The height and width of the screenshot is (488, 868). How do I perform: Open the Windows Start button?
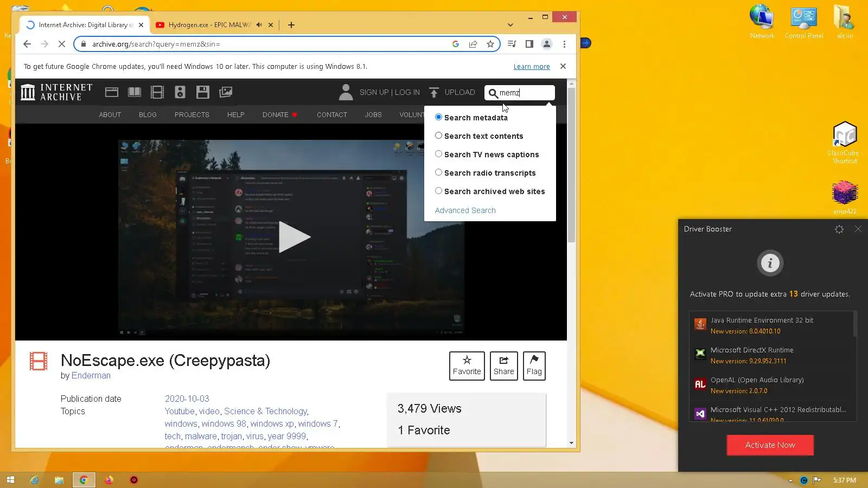(10, 480)
